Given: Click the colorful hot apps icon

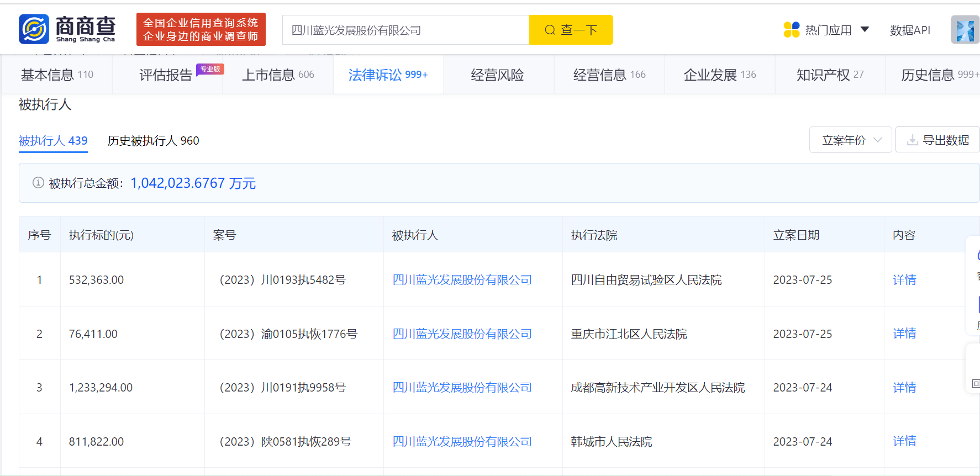Looking at the screenshot, I should pos(791,30).
